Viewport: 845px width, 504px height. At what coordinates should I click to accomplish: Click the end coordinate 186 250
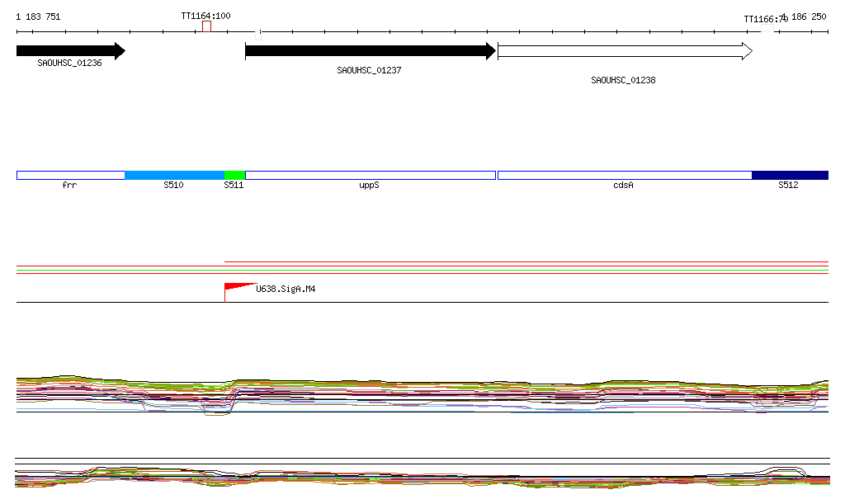tap(809, 16)
